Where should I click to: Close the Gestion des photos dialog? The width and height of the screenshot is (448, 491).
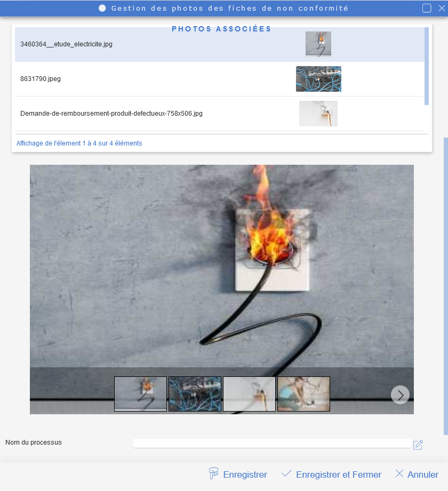click(442, 8)
